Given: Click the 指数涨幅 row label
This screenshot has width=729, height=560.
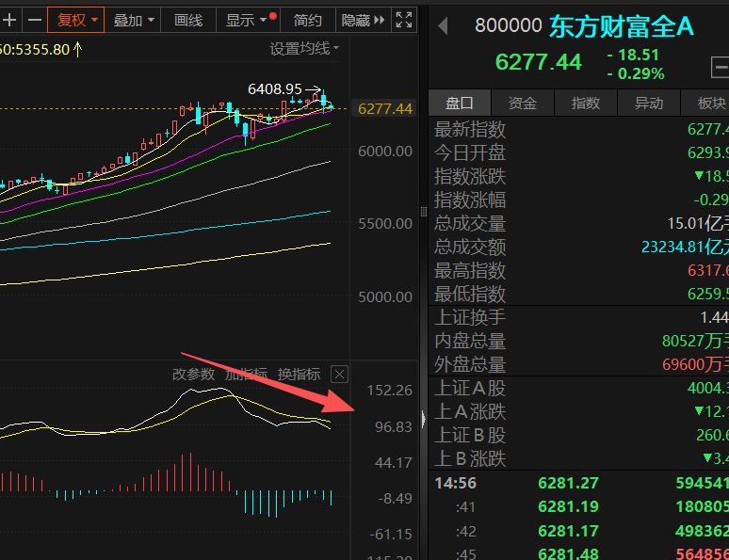Looking at the screenshot, I should point(470,200).
